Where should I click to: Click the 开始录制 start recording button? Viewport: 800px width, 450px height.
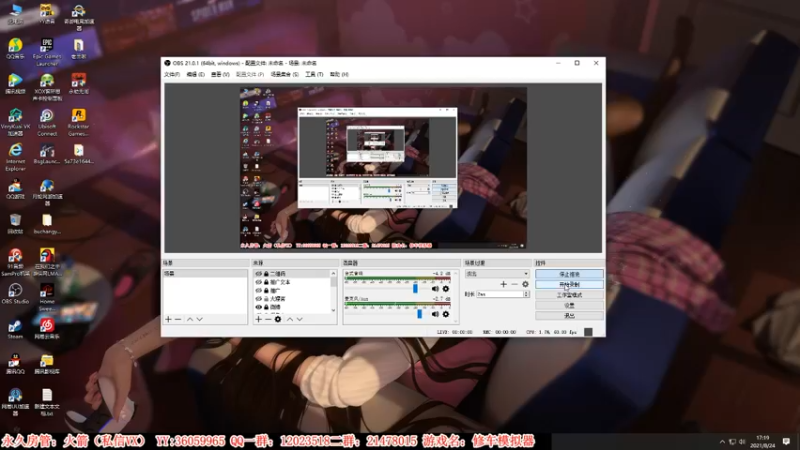click(569, 285)
